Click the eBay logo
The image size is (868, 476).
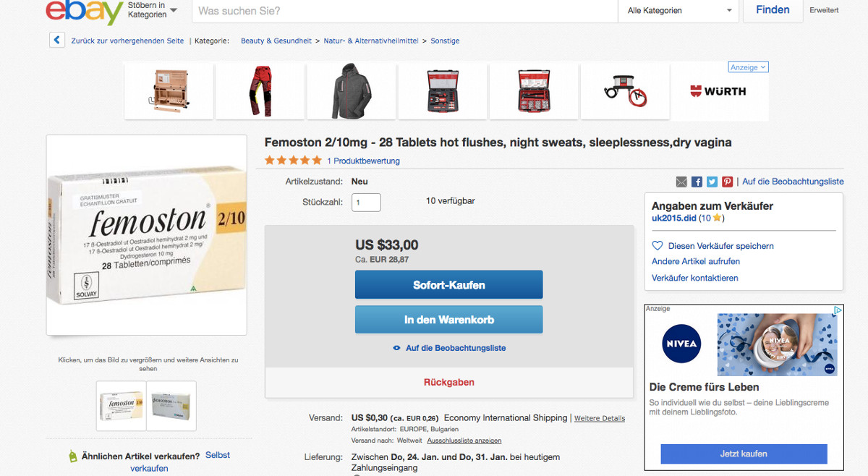[84, 12]
